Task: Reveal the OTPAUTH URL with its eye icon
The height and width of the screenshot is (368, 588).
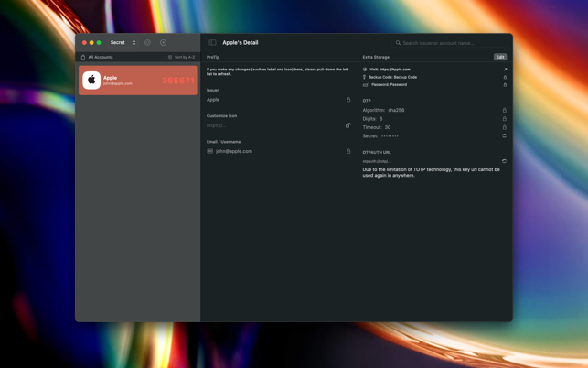Action: pyautogui.click(x=505, y=161)
